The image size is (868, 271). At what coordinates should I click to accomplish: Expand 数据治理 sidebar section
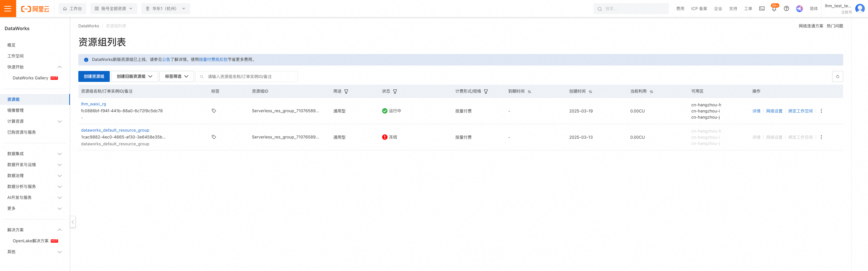[x=60, y=176]
